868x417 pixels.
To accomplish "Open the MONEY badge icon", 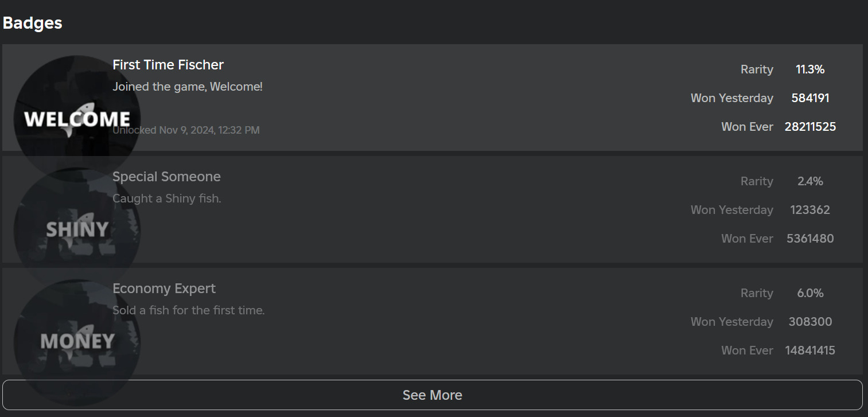I will 77,342.
